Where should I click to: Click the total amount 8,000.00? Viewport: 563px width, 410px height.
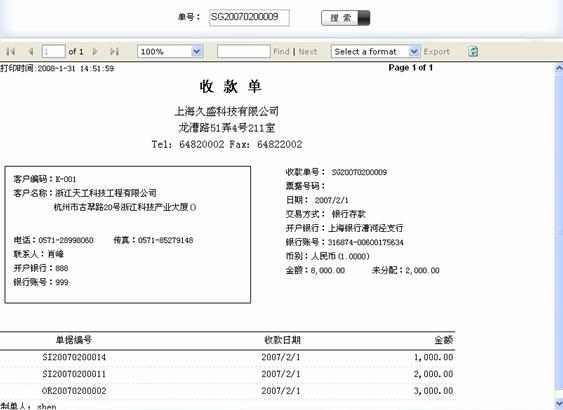click(328, 270)
